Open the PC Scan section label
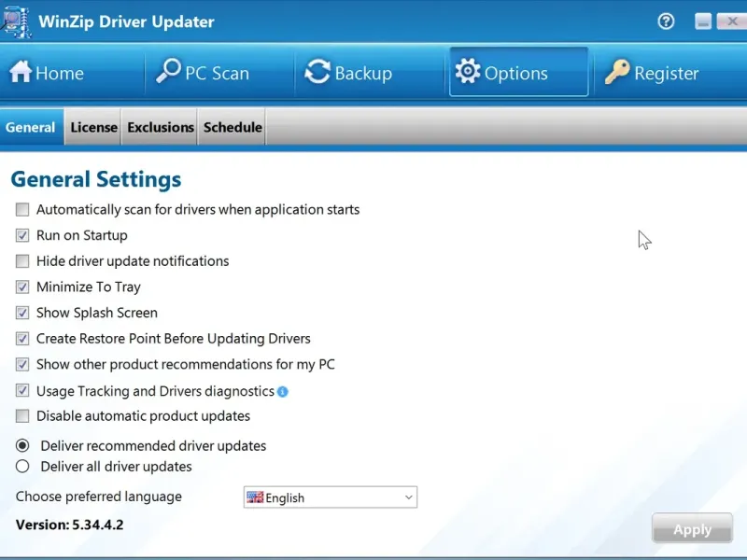Screen dimensions: 747x560 tap(218, 73)
